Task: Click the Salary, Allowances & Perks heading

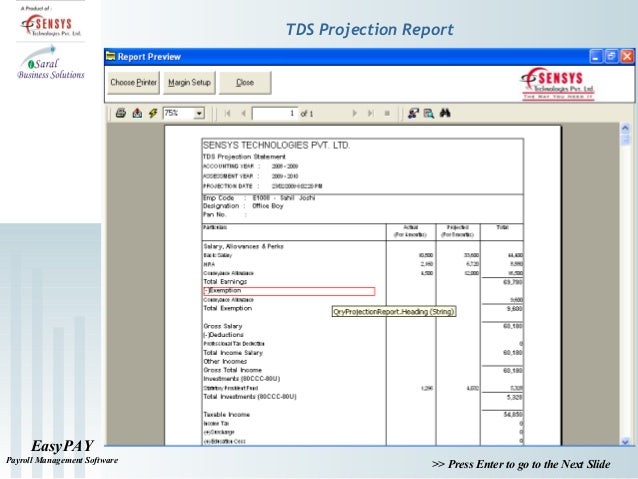Action: (x=243, y=247)
